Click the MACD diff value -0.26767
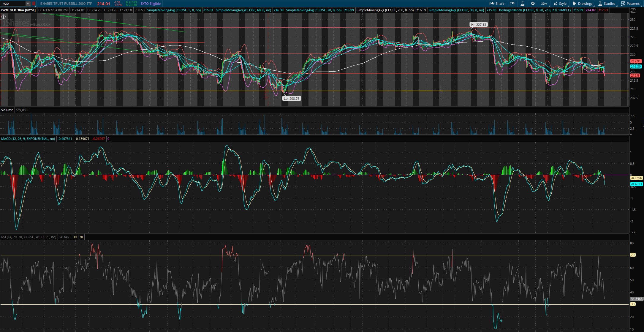 click(x=98, y=139)
